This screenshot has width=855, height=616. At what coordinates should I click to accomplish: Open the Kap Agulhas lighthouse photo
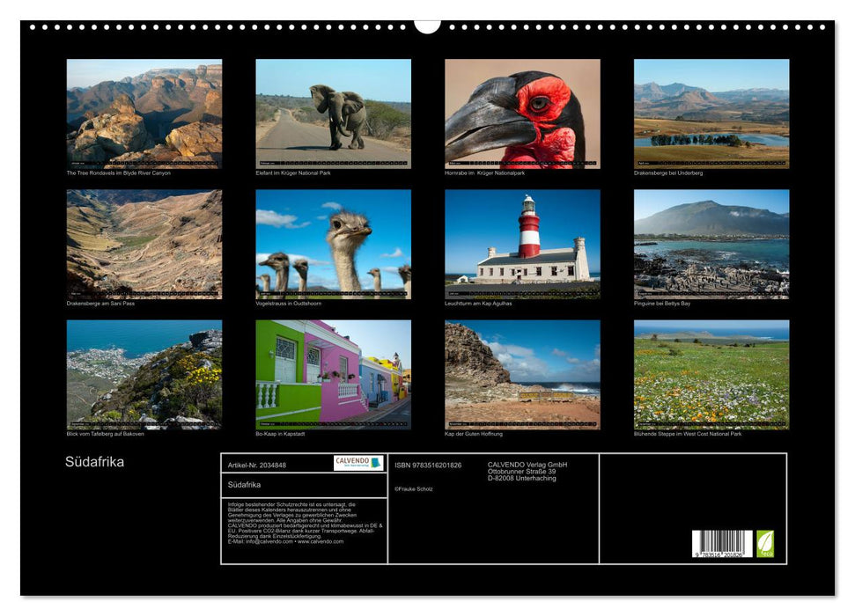pos(522,244)
